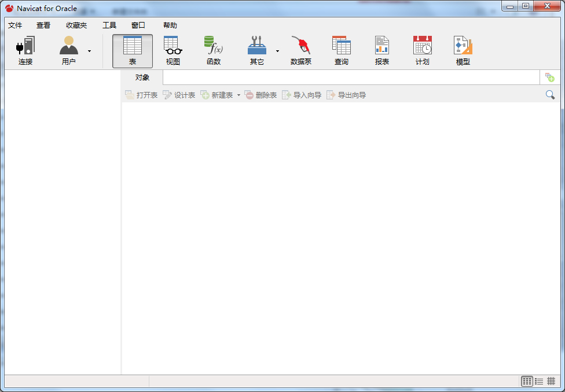Expand the 用户 dropdown arrow
Screen dimensions: 565x392
click(89, 51)
